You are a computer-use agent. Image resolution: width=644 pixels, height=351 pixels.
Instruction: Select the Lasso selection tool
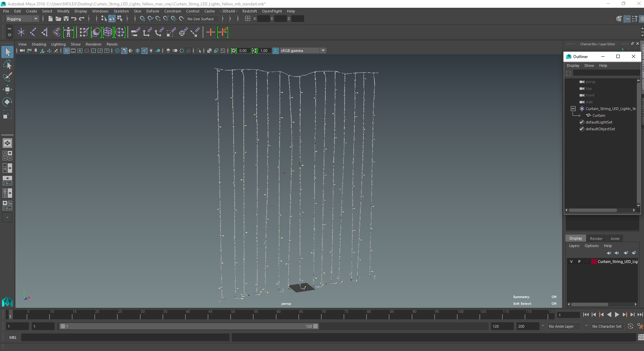point(7,64)
